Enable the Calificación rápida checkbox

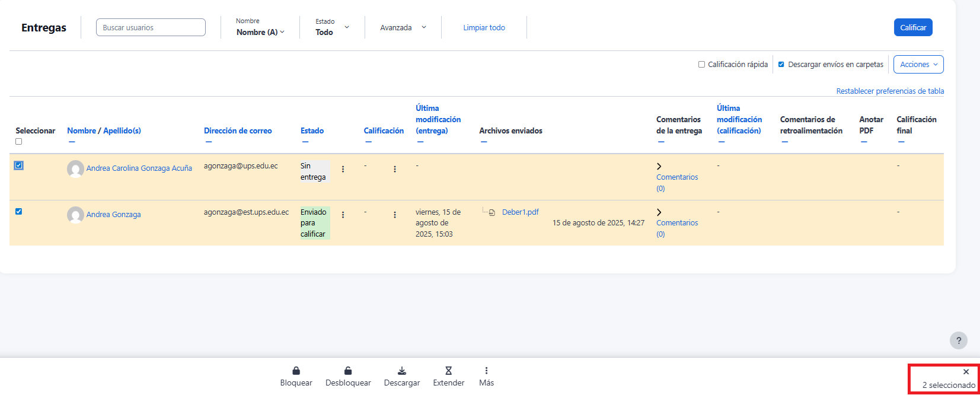[x=701, y=65]
